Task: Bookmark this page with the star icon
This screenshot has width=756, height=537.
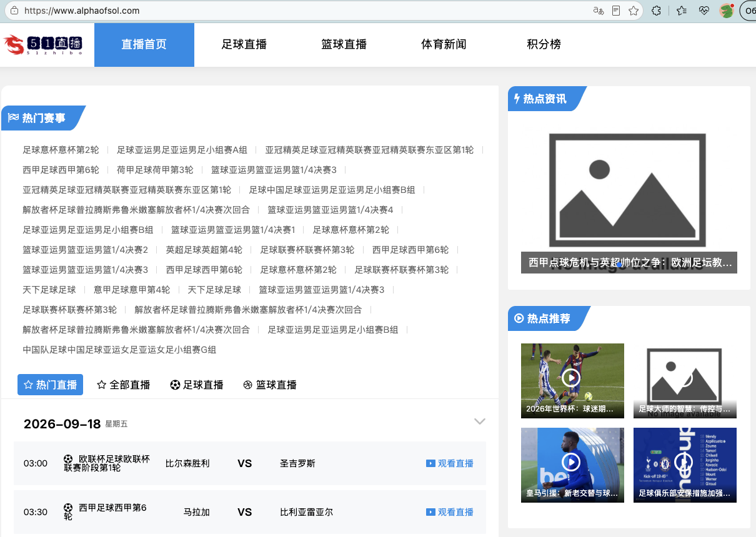Action: pyautogui.click(x=634, y=11)
